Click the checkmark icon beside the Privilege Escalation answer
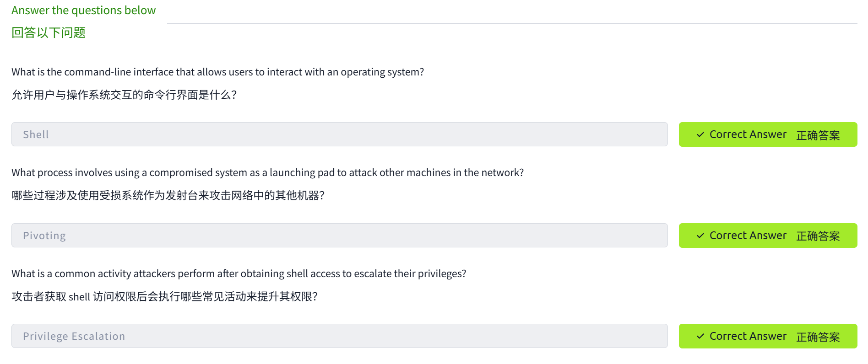This screenshot has height=364, width=868. [x=700, y=336]
